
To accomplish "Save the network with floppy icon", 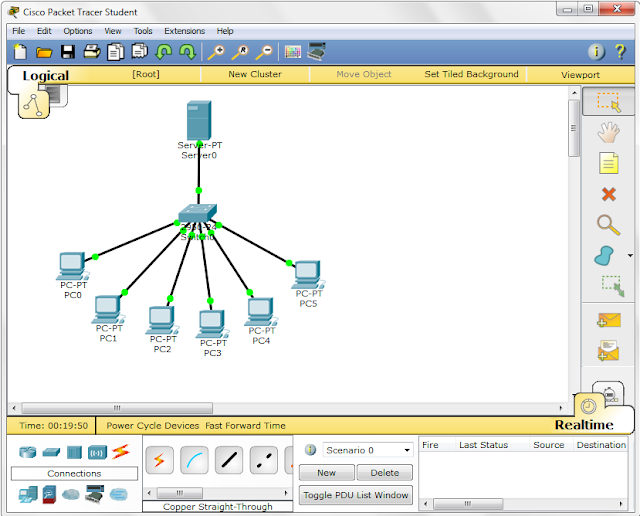I will point(68,52).
